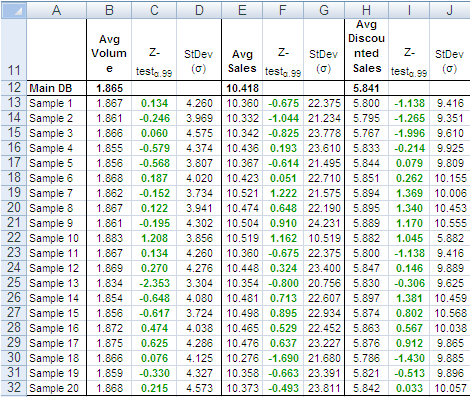Click Sample 7 label cell
Screen dimensions: 471x398
point(56,193)
